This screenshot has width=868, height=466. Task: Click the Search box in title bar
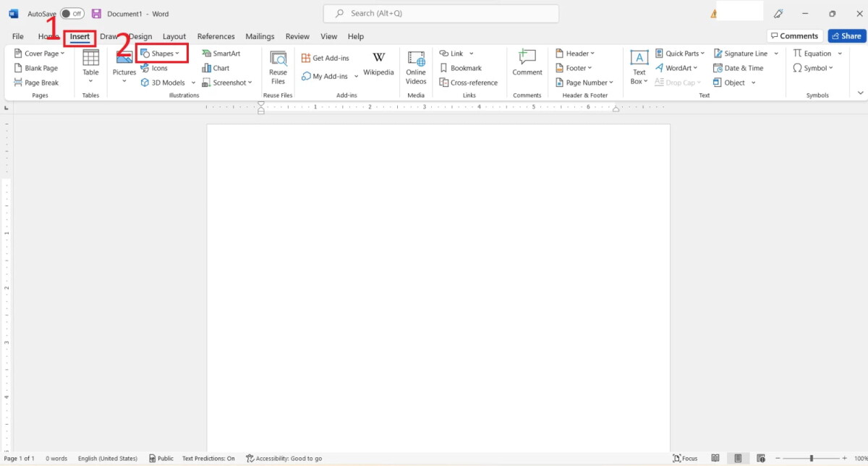point(441,14)
